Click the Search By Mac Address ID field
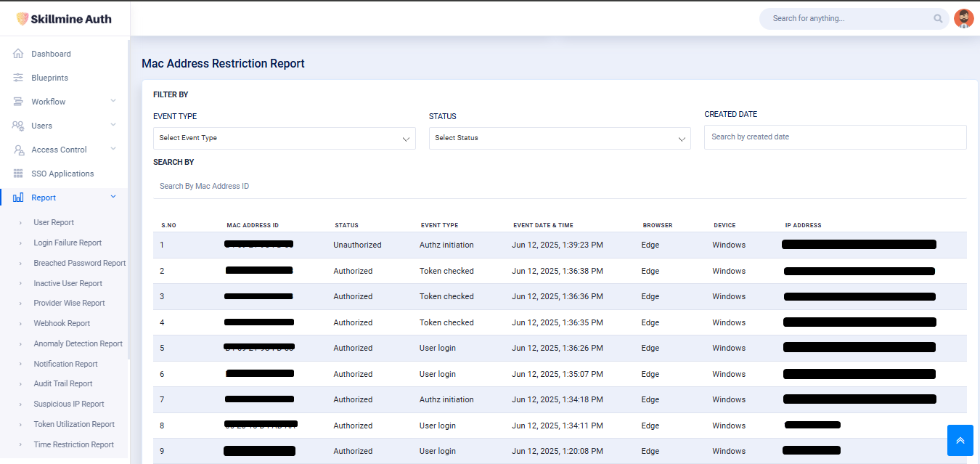This screenshot has height=464, width=980. (559, 187)
